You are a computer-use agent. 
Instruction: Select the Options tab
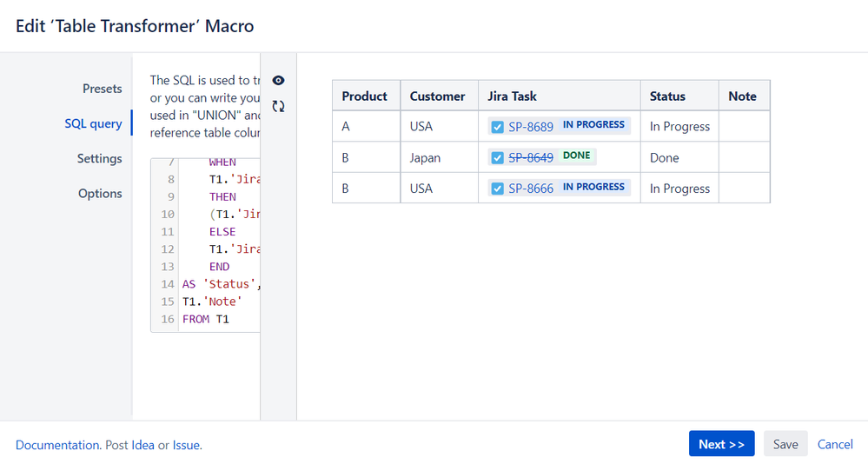pyautogui.click(x=100, y=194)
